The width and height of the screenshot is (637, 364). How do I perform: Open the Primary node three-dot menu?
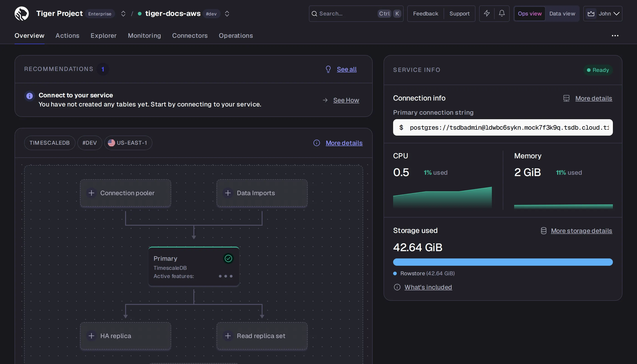point(225,276)
